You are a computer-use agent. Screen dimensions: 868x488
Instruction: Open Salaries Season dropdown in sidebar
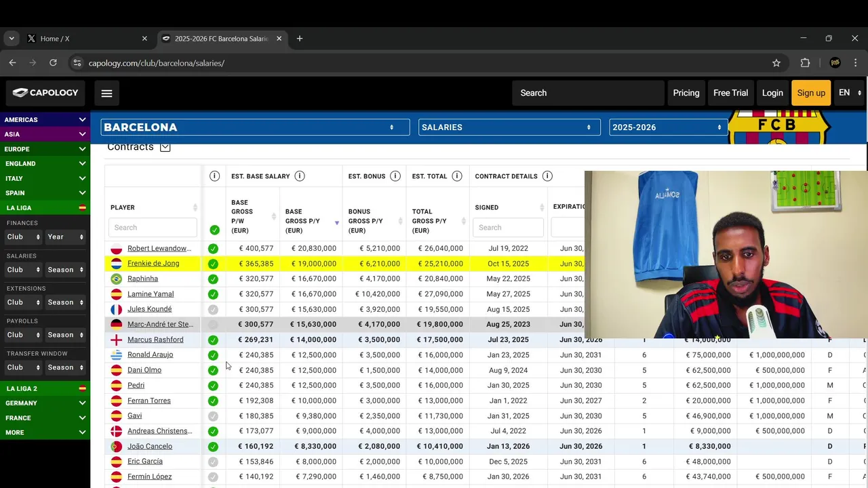click(65, 270)
